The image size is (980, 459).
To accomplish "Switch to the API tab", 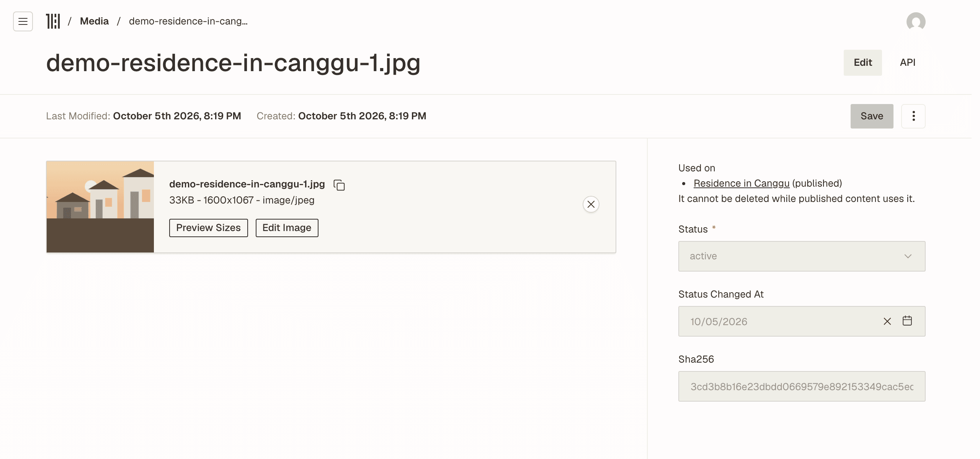I will [x=908, y=63].
